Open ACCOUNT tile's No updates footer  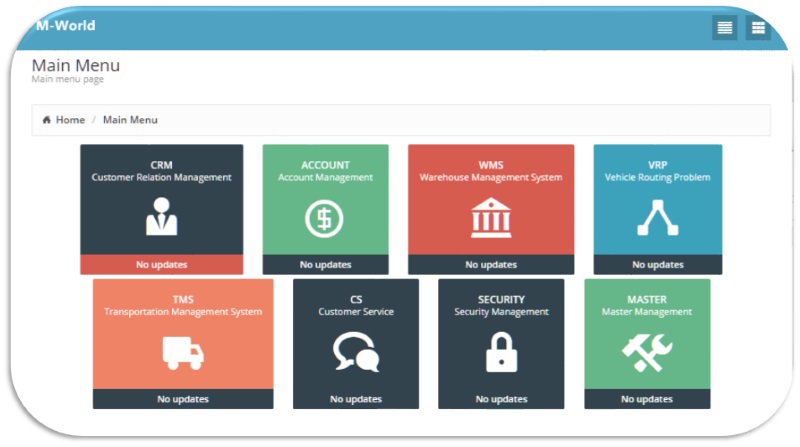click(326, 264)
